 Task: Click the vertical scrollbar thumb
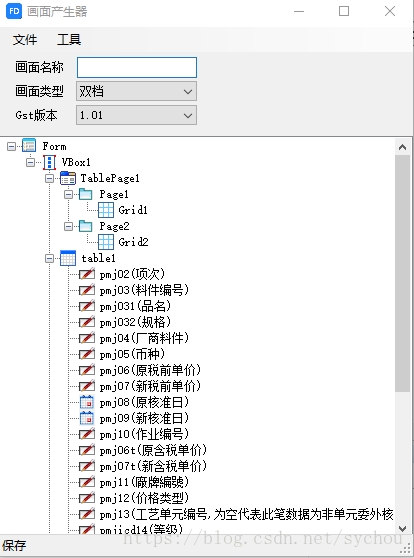(403, 273)
